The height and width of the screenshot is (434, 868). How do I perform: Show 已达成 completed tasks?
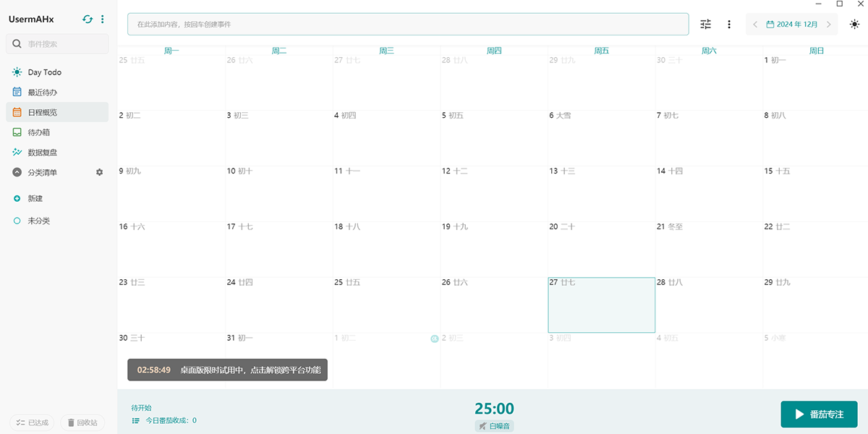32,422
